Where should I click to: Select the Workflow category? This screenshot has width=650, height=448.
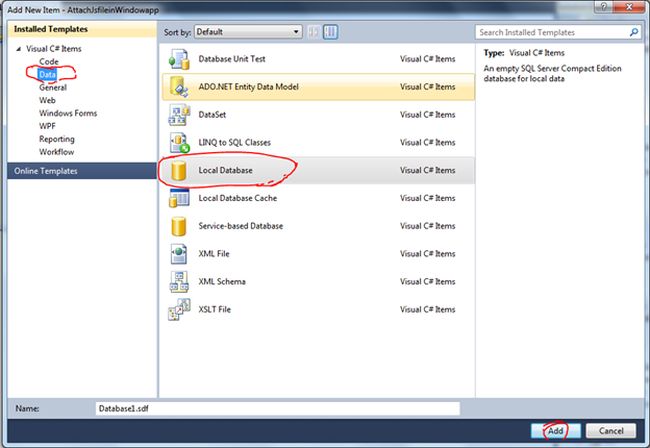click(x=56, y=152)
